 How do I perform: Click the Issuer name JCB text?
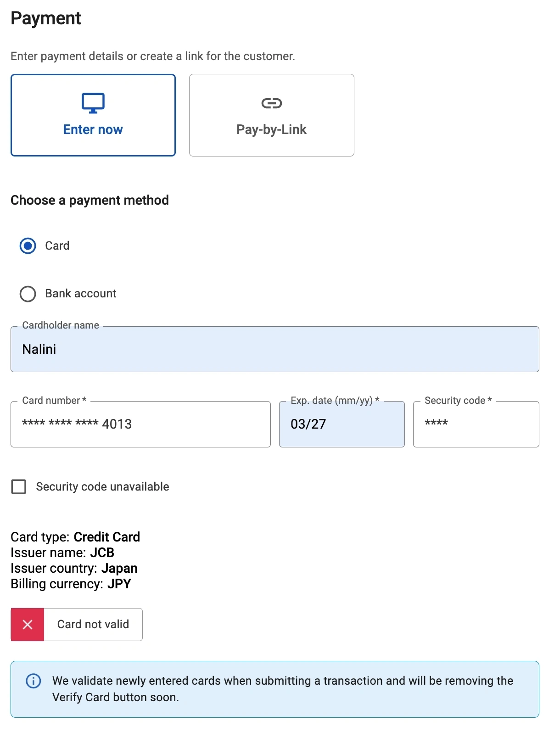(x=62, y=553)
